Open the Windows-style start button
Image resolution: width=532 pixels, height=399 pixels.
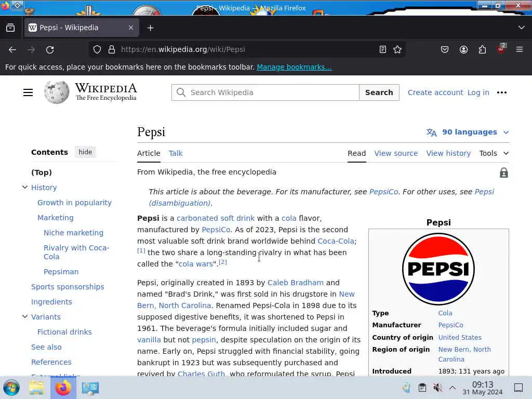tap(11, 388)
